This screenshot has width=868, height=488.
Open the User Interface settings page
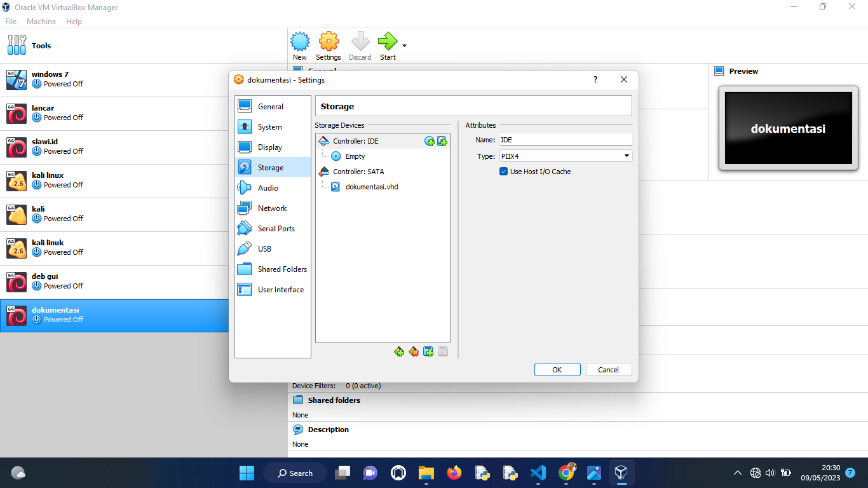pyautogui.click(x=273, y=290)
